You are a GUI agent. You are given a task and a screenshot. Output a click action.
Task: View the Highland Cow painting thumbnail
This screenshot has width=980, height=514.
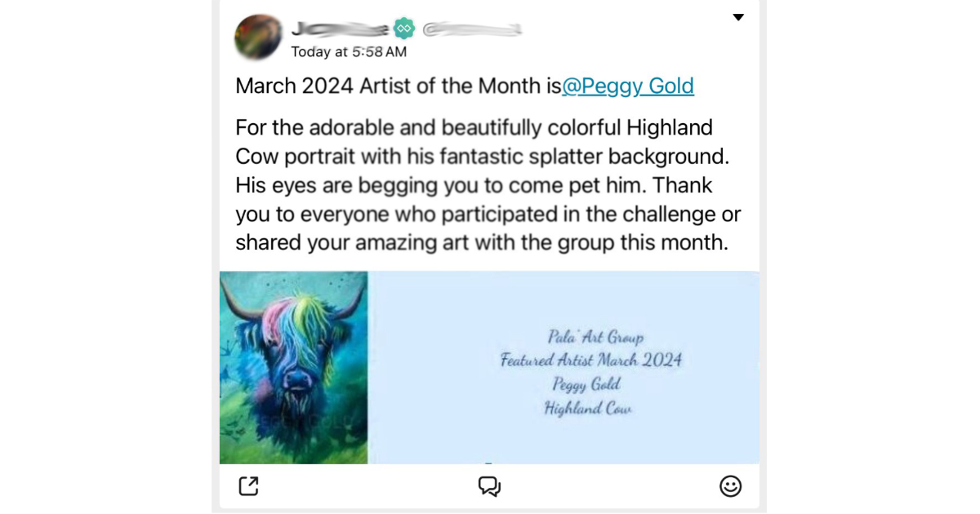293,367
